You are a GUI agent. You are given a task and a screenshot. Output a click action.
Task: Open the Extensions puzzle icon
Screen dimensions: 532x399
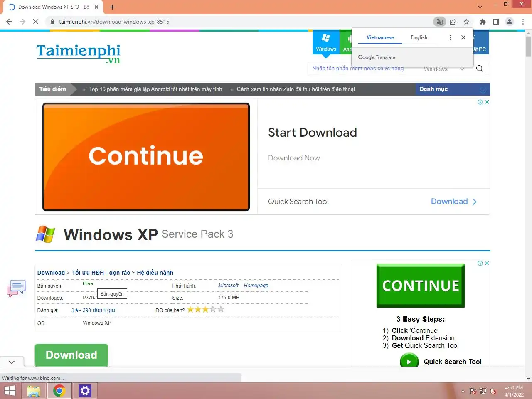click(x=483, y=22)
